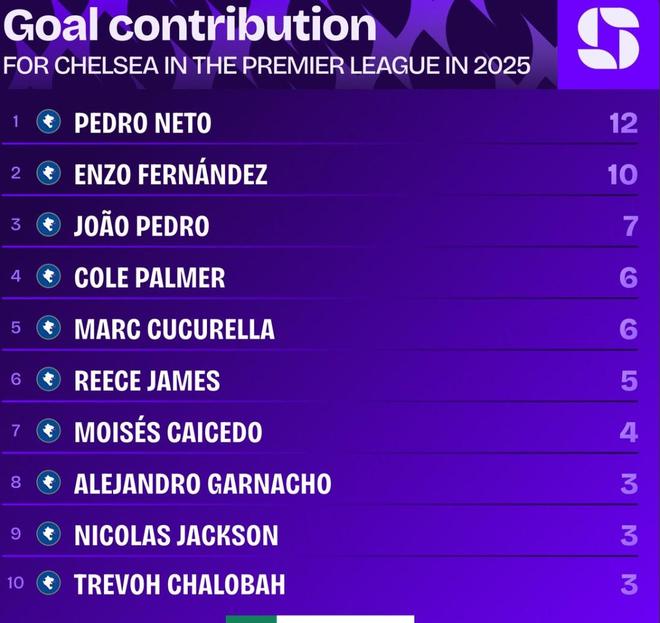The image size is (660, 623).
Task: Click Pedro Neto's contribution total of 12
Action: (x=622, y=123)
